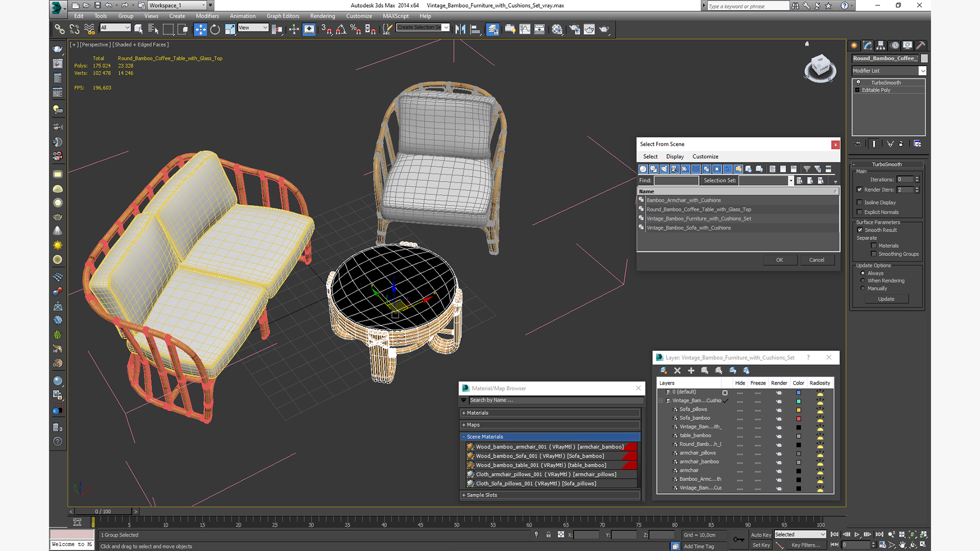
Task: Click the delete layer X icon
Action: pos(677,370)
